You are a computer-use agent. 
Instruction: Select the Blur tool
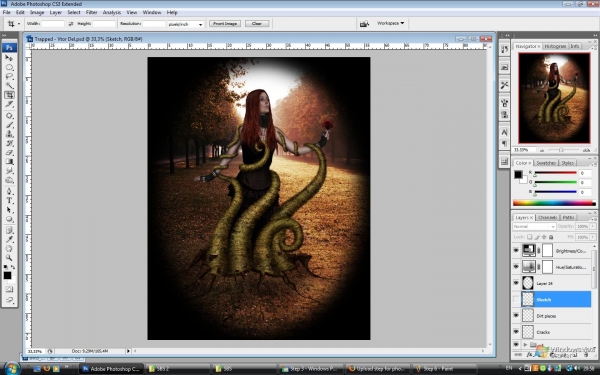[9, 171]
